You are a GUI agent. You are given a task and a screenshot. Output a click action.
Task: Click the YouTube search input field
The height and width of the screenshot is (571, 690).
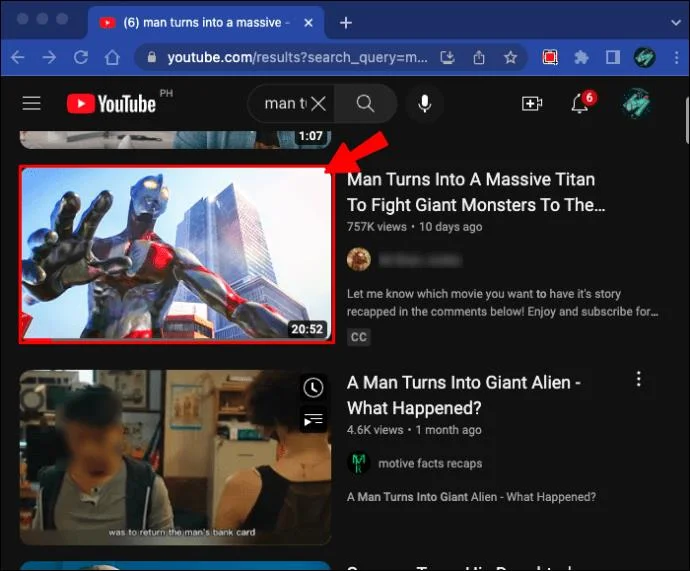pyautogui.click(x=286, y=104)
